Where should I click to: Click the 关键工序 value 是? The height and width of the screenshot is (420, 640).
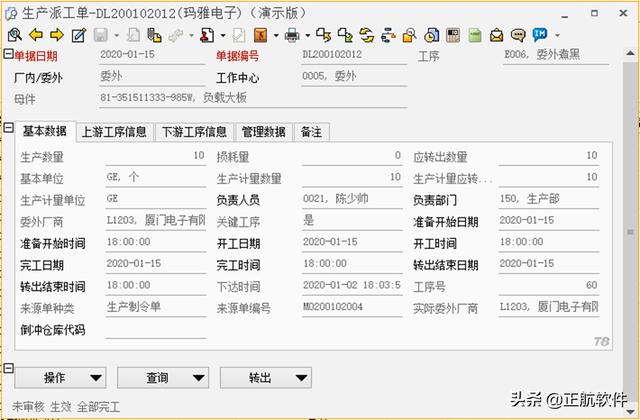click(x=352, y=220)
